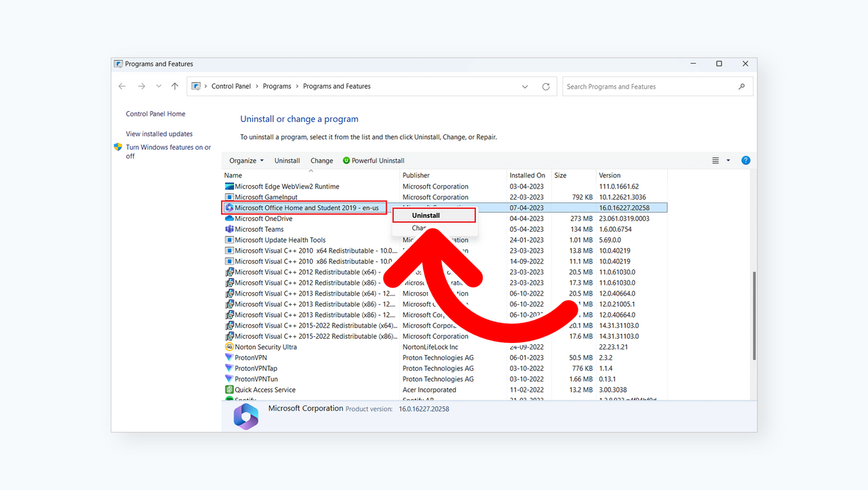868x490 pixels.
Task: Click the up-one-level navigation arrow
Action: pyautogui.click(x=174, y=86)
